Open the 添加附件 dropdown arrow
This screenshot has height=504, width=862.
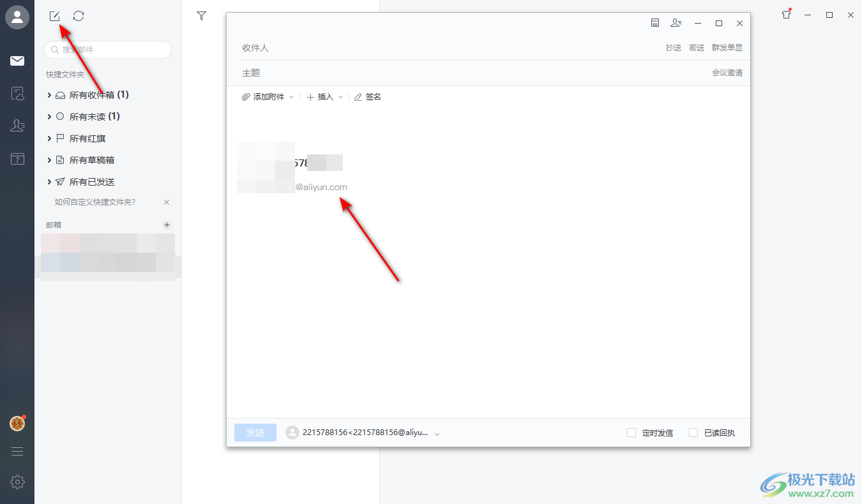pos(292,97)
